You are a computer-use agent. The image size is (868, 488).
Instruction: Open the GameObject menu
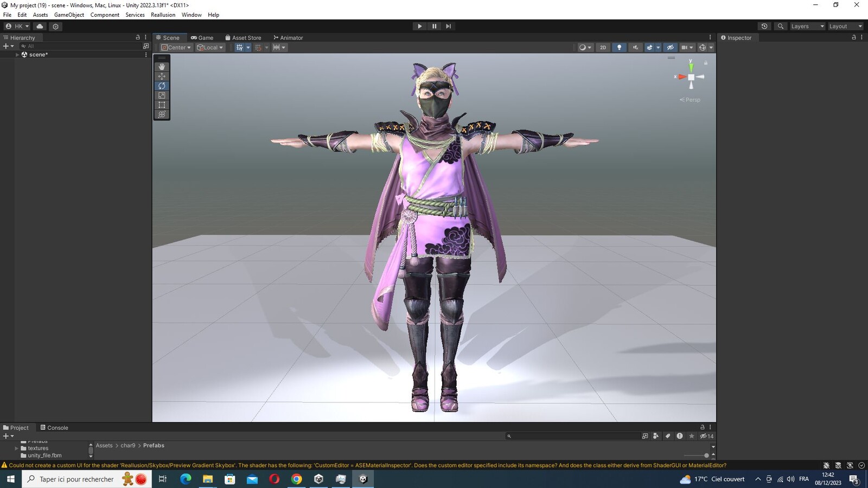click(x=69, y=15)
